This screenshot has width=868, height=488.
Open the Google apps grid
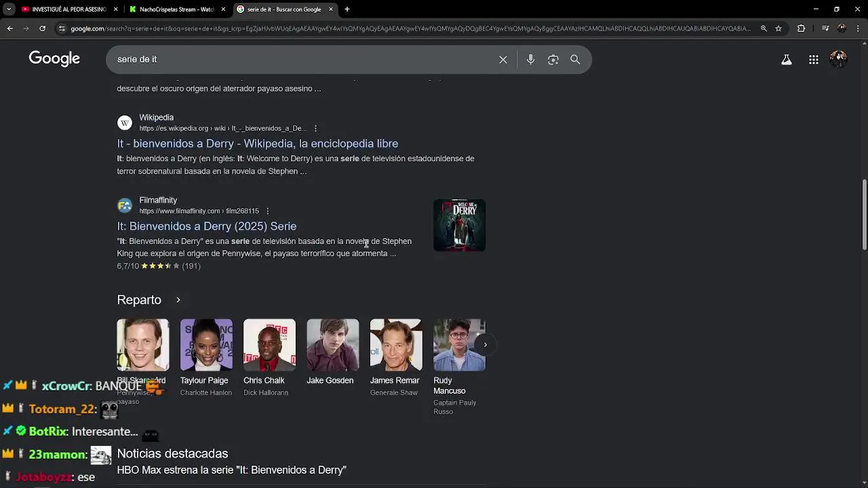pyautogui.click(x=814, y=60)
